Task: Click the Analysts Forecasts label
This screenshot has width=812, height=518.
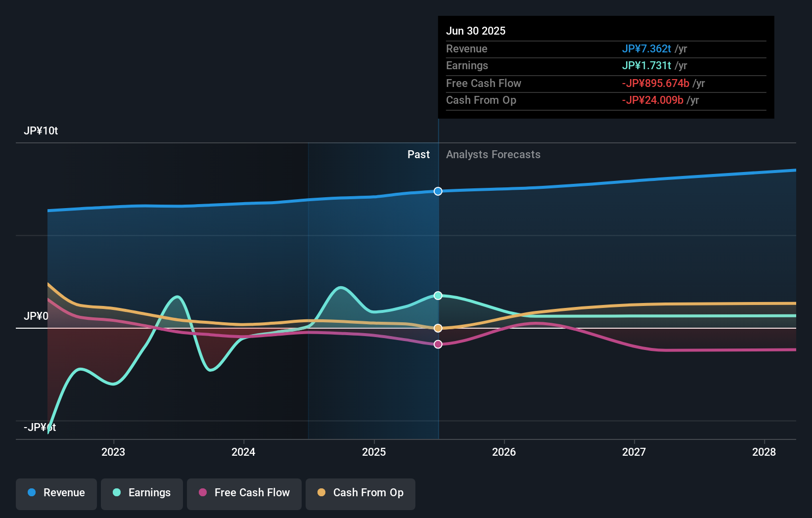Action: pyautogui.click(x=494, y=155)
